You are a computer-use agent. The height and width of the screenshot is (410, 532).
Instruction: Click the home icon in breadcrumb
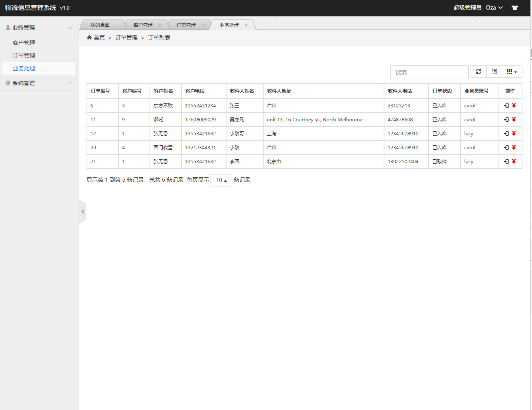[89, 38]
